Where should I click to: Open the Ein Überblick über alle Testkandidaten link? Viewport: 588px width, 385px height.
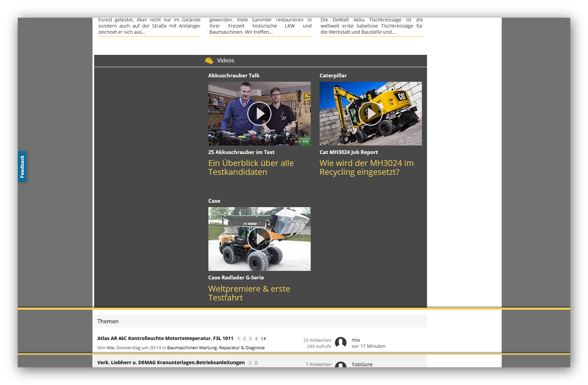[x=251, y=167]
